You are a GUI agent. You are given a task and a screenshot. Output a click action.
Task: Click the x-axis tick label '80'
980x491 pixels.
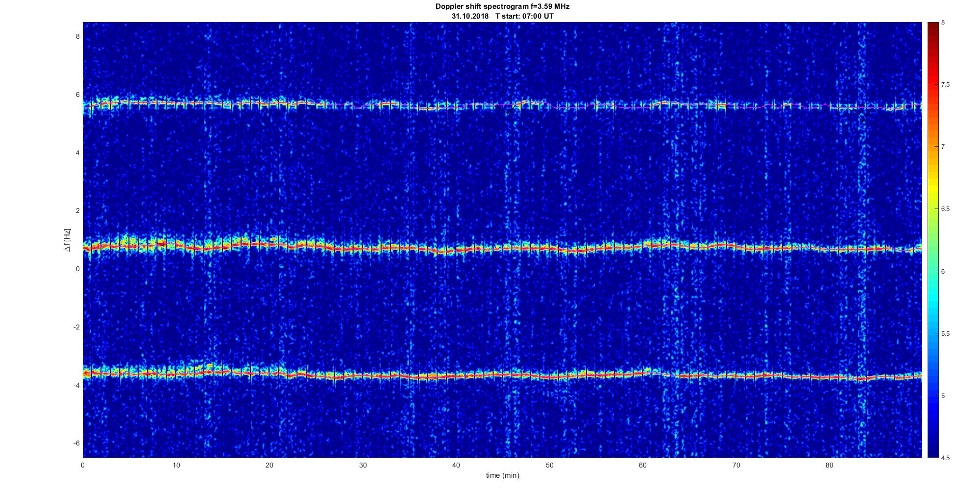point(829,465)
